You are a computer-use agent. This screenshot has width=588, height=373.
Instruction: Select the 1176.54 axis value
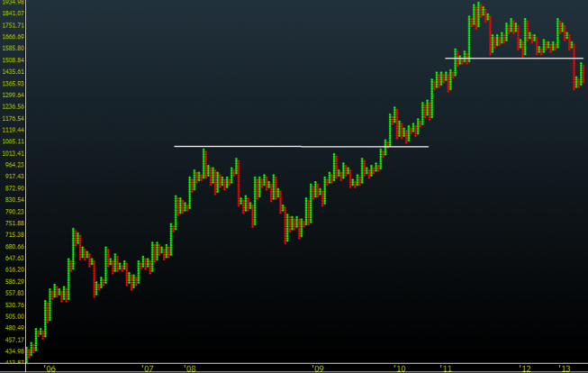tap(14, 118)
